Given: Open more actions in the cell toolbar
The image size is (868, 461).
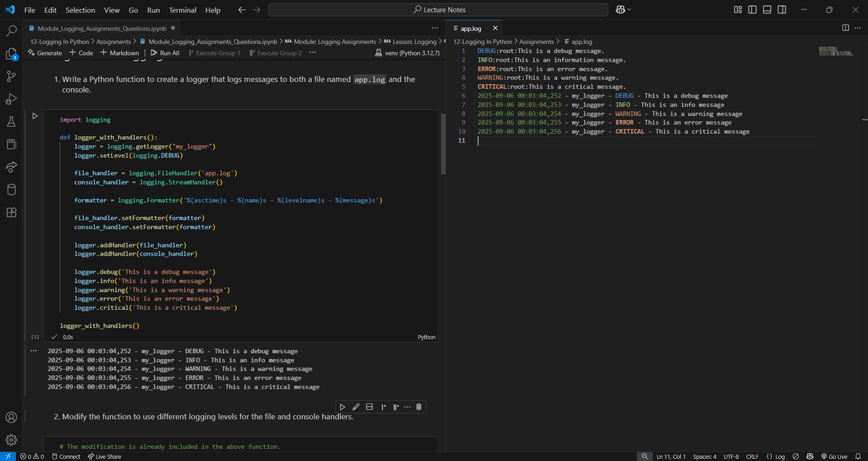Looking at the screenshot, I should pos(407,407).
